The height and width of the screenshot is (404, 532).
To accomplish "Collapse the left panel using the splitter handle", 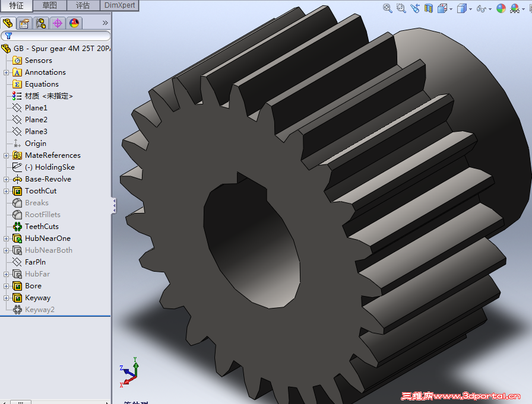I will click(x=115, y=206).
